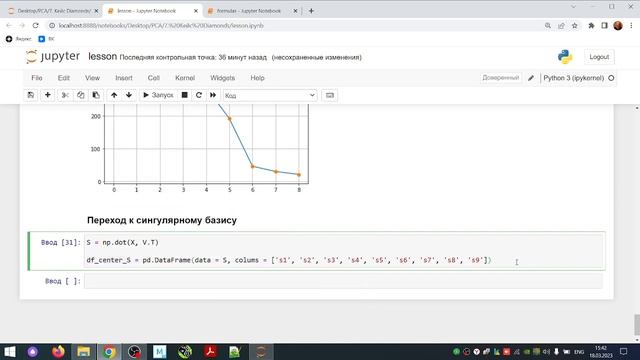Toggle the browser side panel icon

coord(604,26)
